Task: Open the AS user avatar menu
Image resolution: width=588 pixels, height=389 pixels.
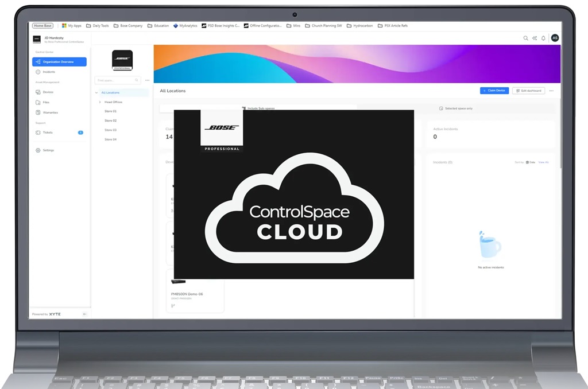Action: pos(554,38)
